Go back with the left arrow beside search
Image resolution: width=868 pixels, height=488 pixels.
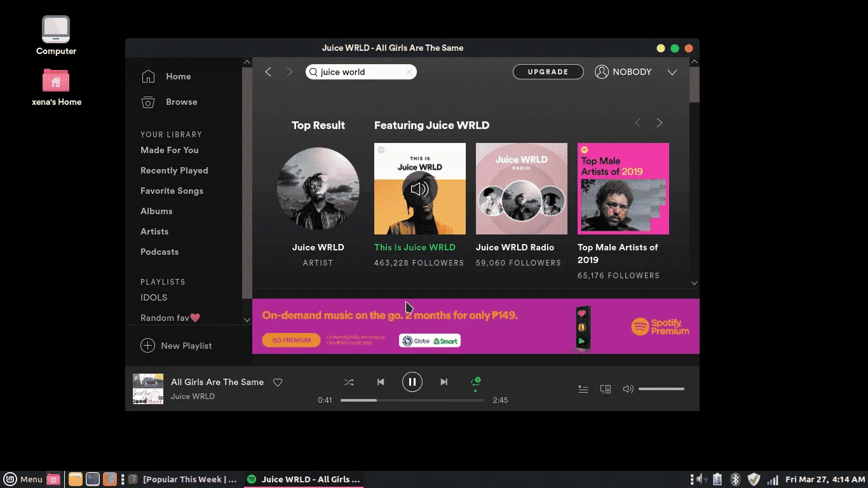click(x=268, y=72)
